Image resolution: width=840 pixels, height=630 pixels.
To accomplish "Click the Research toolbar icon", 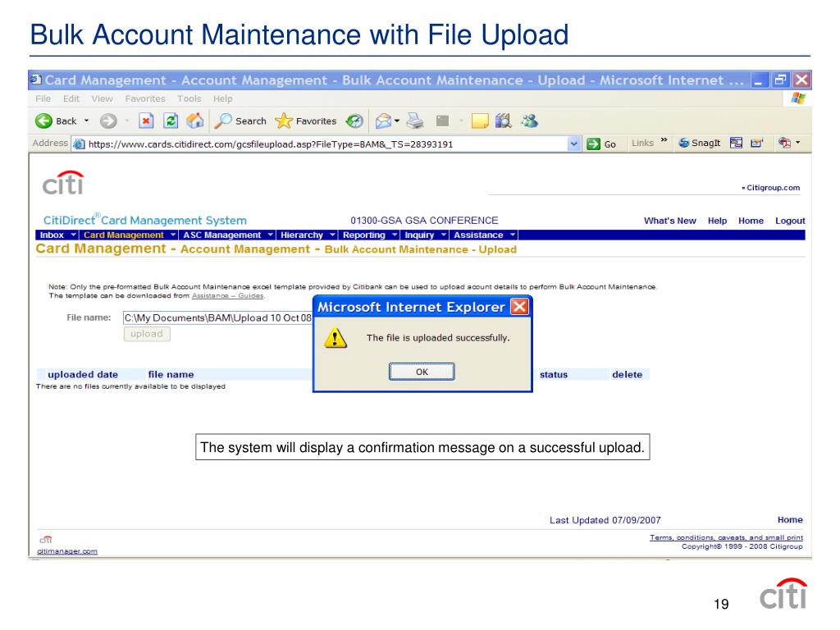I will (x=503, y=121).
